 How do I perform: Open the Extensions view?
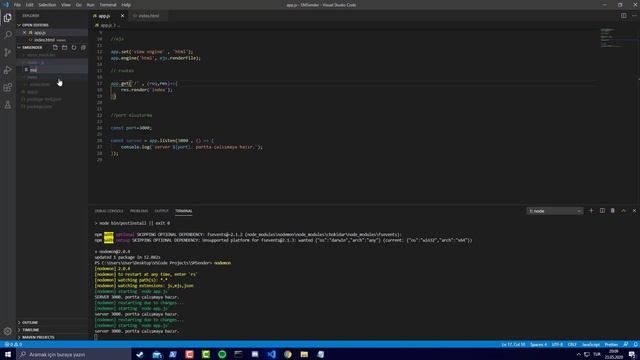7,87
